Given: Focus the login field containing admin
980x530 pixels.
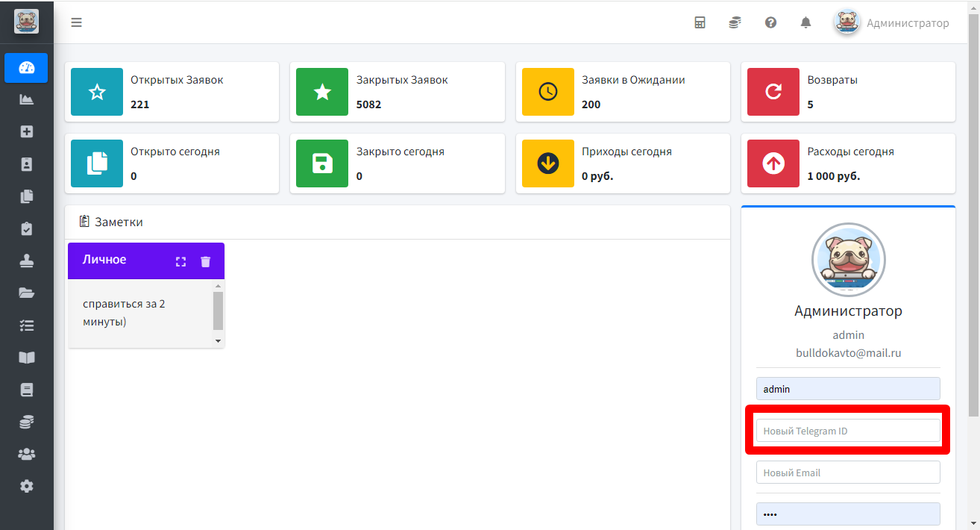Looking at the screenshot, I should click(848, 389).
